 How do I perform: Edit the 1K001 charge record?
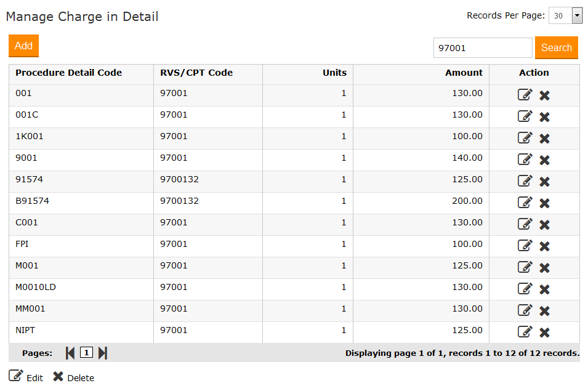click(x=525, y=138)
